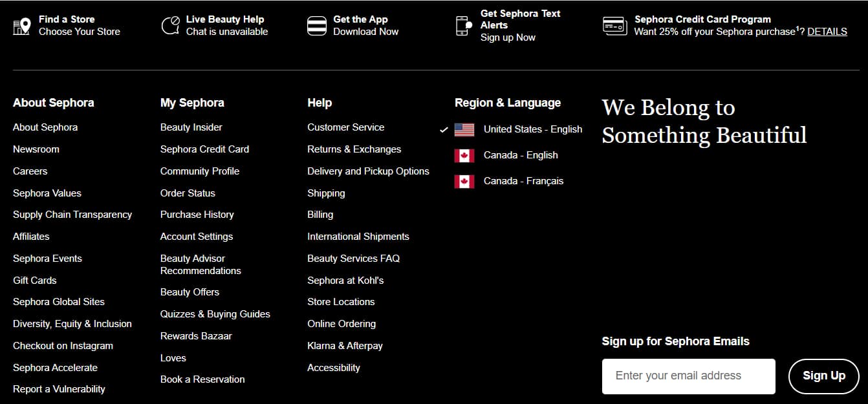Select Canada - English as the region

click(x=520, y=154)
